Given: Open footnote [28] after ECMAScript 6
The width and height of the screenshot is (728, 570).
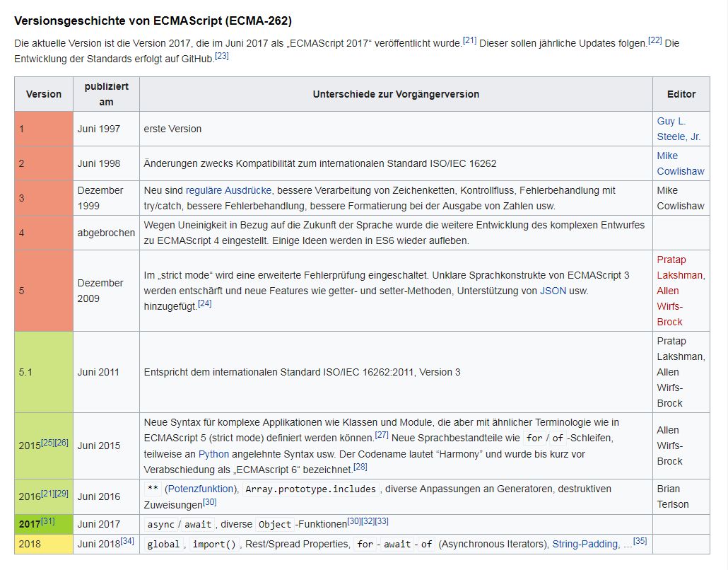Looking at the screenshot, I should 360,466.
